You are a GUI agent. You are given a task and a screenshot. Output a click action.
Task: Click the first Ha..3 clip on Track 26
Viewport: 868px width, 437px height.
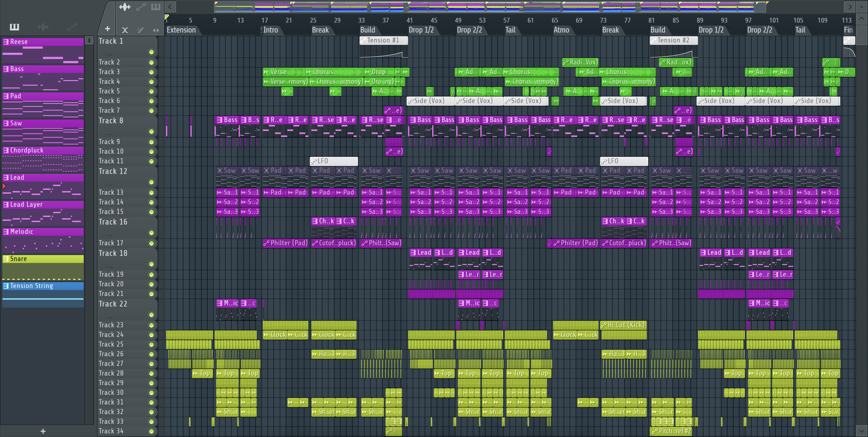click(x=323, y=354)
